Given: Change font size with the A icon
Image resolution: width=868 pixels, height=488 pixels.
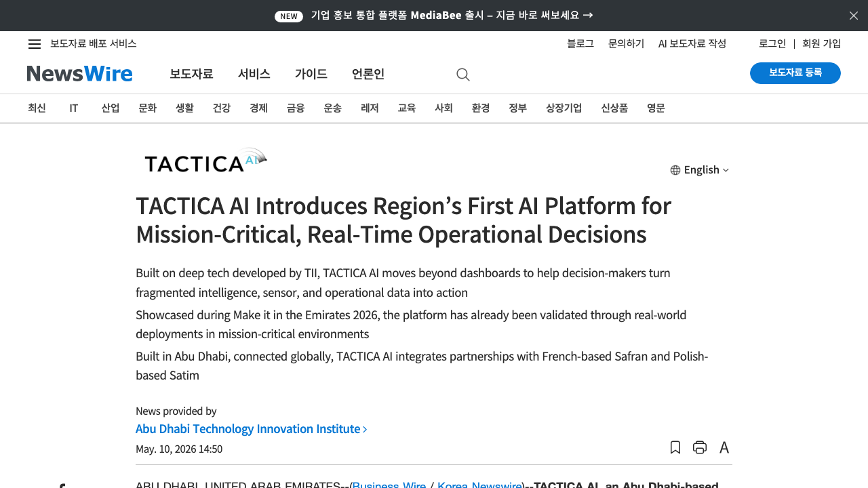Looking at the screenshot, I should point(724,447).
